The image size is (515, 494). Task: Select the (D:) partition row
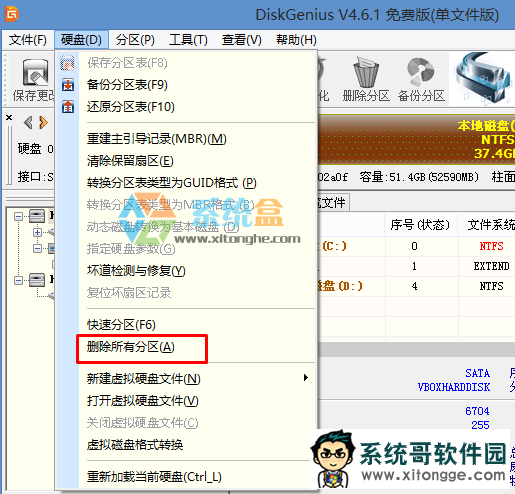point(416,286)
